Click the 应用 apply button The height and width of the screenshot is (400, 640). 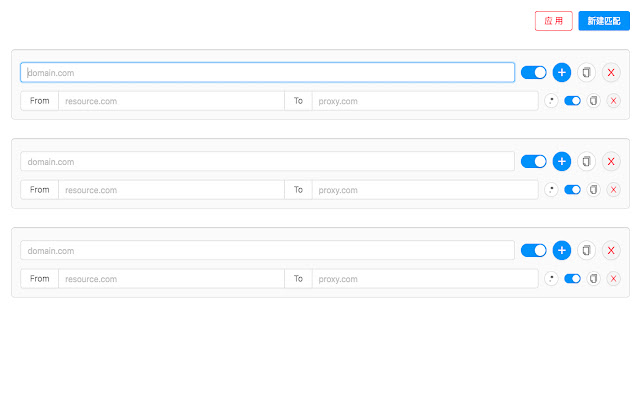click(x=554, y=21)
